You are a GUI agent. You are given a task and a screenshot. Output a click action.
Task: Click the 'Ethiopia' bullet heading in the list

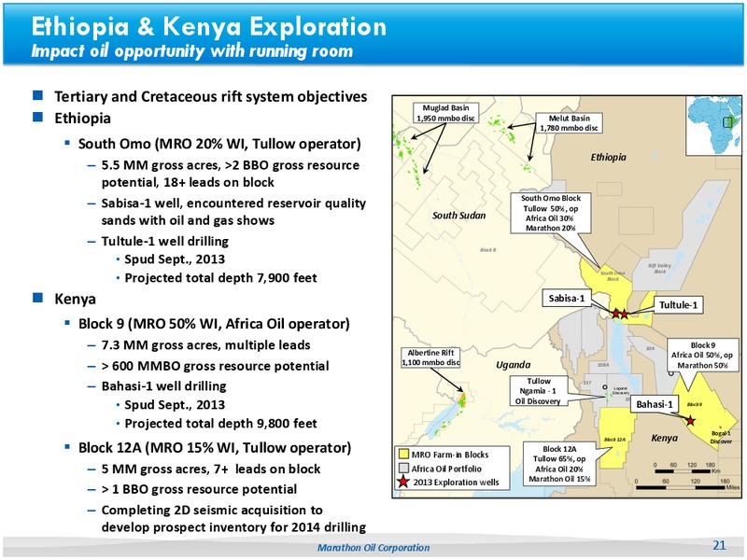[x=82, y=119]
